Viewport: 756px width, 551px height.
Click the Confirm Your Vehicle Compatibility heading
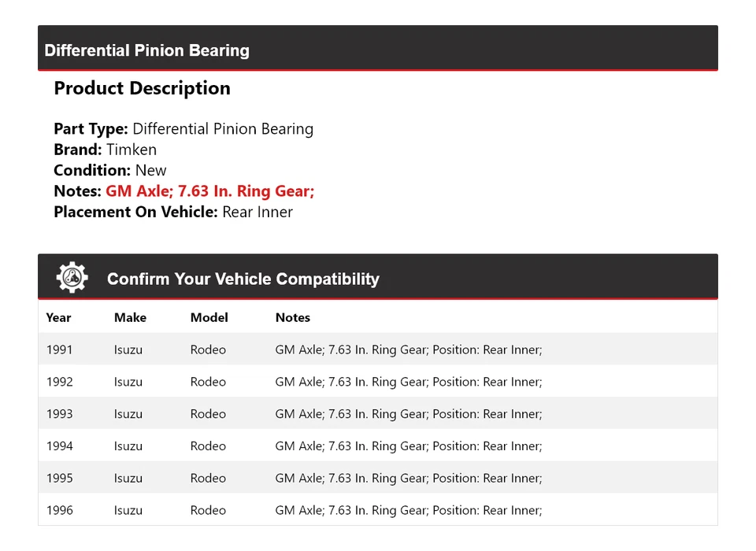243,279
